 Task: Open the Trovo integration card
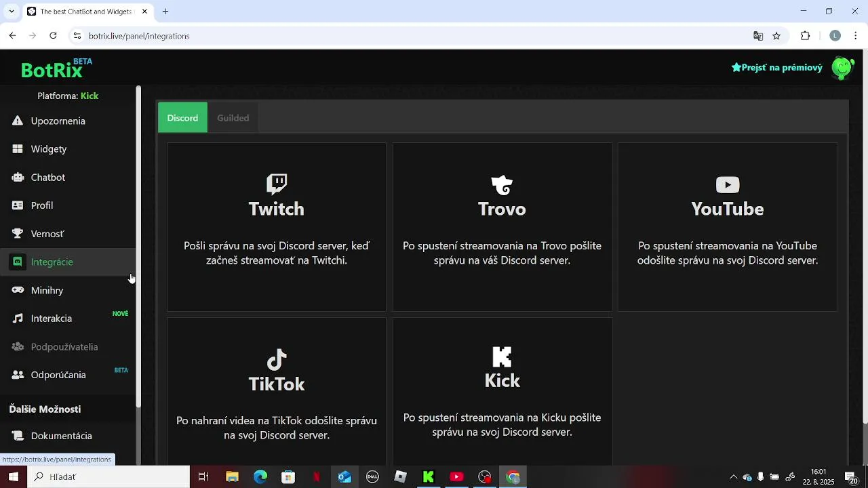coord(502,227)
